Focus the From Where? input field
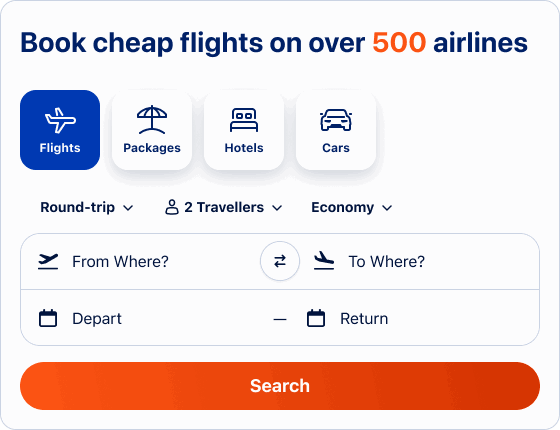560x430 pixels. (141, 261)
